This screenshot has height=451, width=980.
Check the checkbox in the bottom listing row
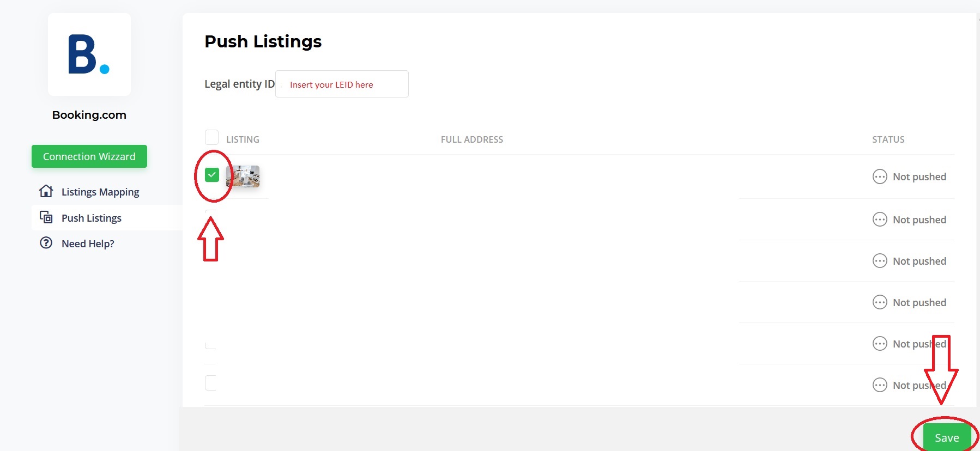[211, 383]
